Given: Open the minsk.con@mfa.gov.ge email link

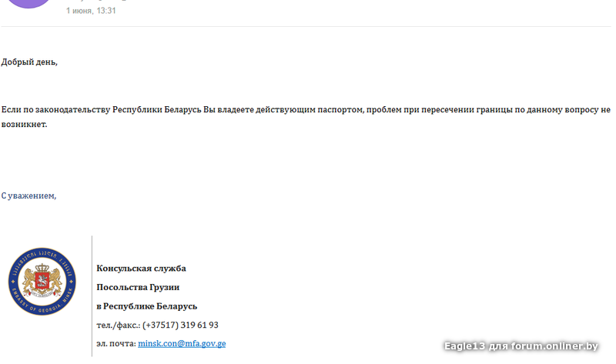Looking at the screenshot, I should tap(182, 343).
